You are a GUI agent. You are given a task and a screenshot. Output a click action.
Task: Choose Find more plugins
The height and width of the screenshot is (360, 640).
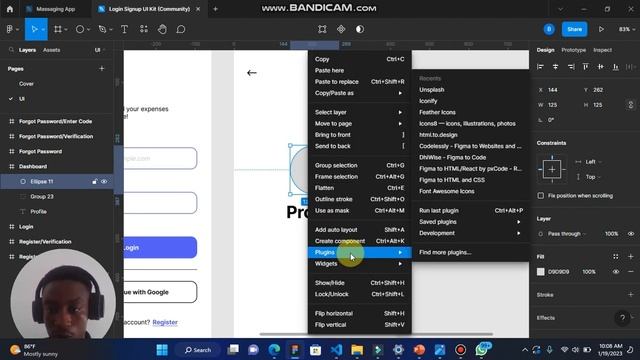[x=470, y=252]
